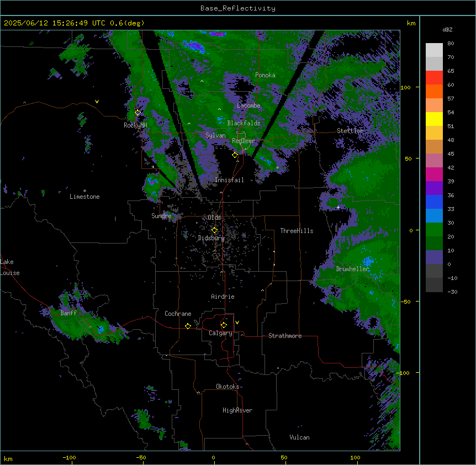Click the yellow V marker northwest of RockyMH
This screenshot has height=465, width=476.
(97, 102)
